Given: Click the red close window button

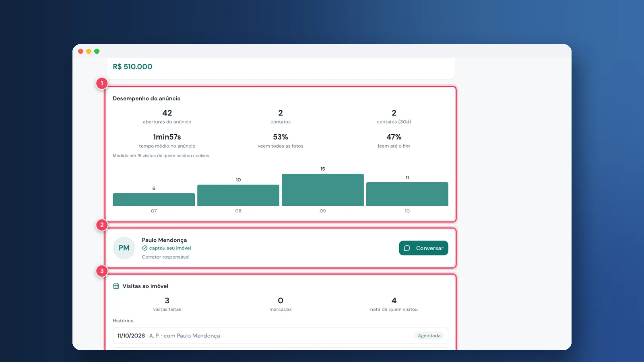Looking at the screenshot, I should 81,51.
